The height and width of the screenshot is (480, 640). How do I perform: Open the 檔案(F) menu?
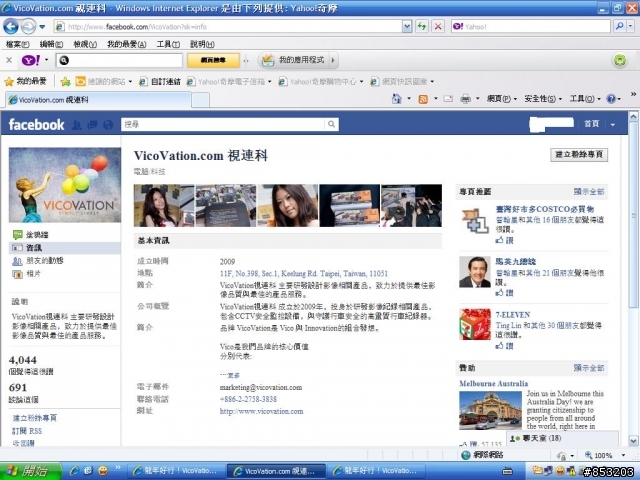tap(18, 44)
